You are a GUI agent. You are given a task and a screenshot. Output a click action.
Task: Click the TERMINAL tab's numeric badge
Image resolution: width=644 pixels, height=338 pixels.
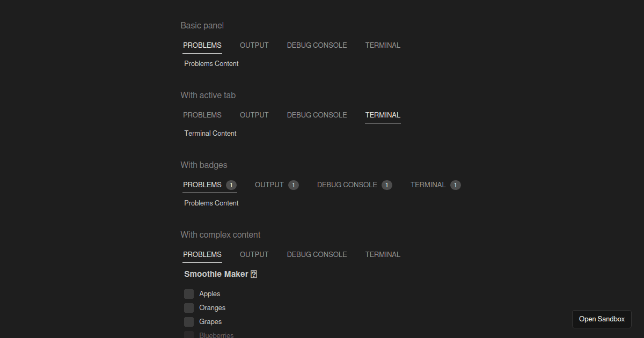(x=455, y=185)
